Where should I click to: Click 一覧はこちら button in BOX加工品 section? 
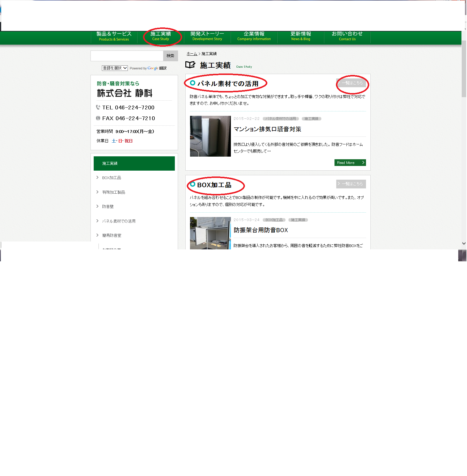pyautogui.click(x=351, y=184)
